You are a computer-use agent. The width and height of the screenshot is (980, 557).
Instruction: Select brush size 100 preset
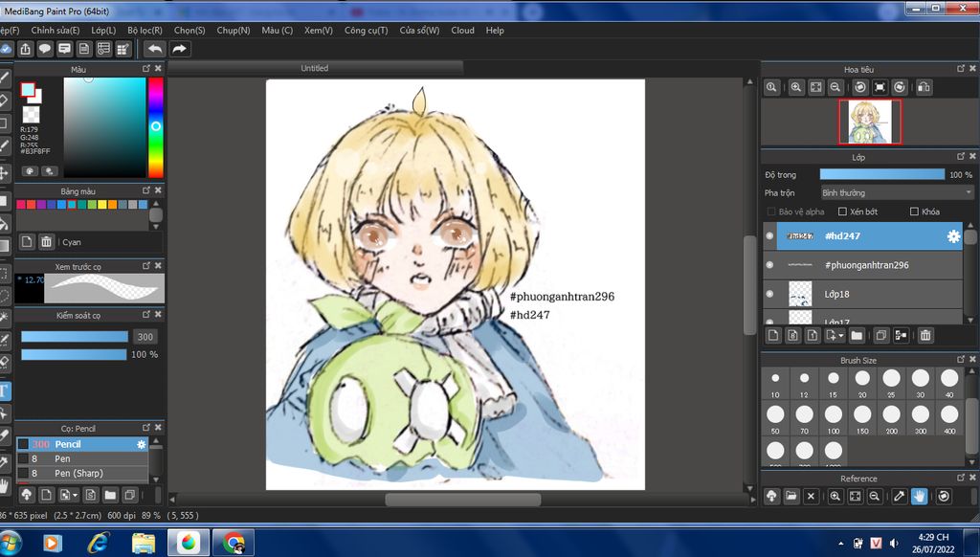pos(834,419)
